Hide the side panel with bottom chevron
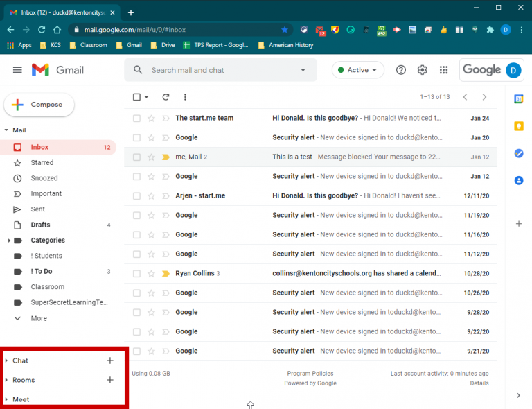The image size is (532, 409). [518, 395]
